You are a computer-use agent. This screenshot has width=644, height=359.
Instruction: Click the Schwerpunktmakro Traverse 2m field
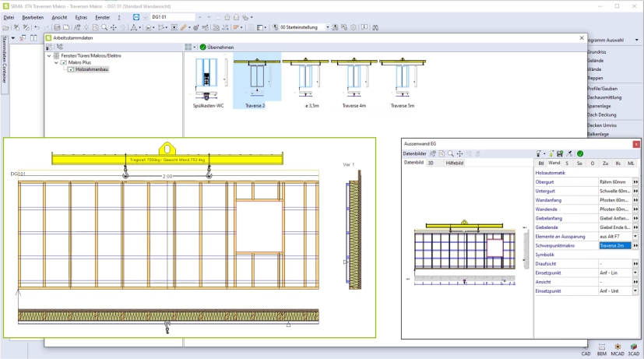[614, 245]
